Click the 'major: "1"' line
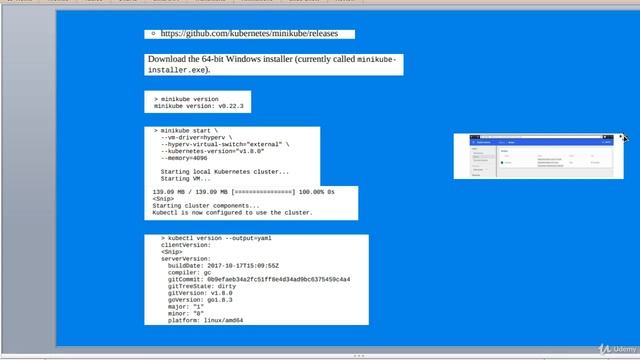Image resolution: width=640 pixels, height=360 pixels. (186, 307)
